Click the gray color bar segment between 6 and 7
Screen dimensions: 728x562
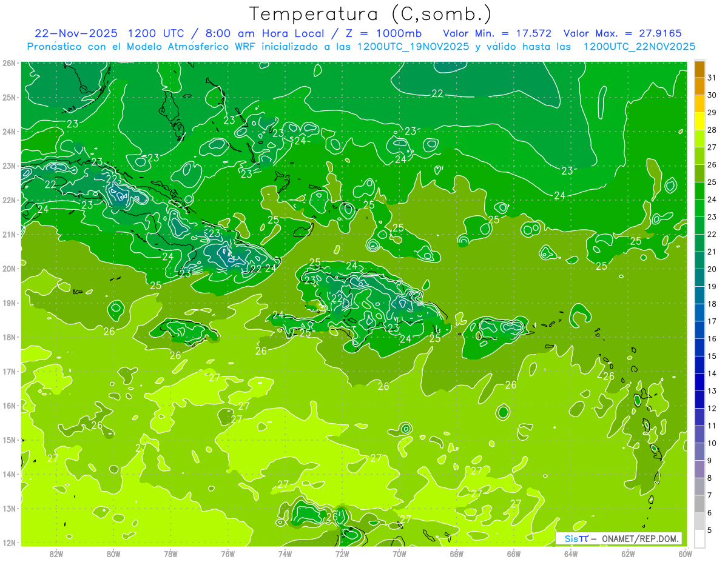pyautogui.click(x=699, y=504)
